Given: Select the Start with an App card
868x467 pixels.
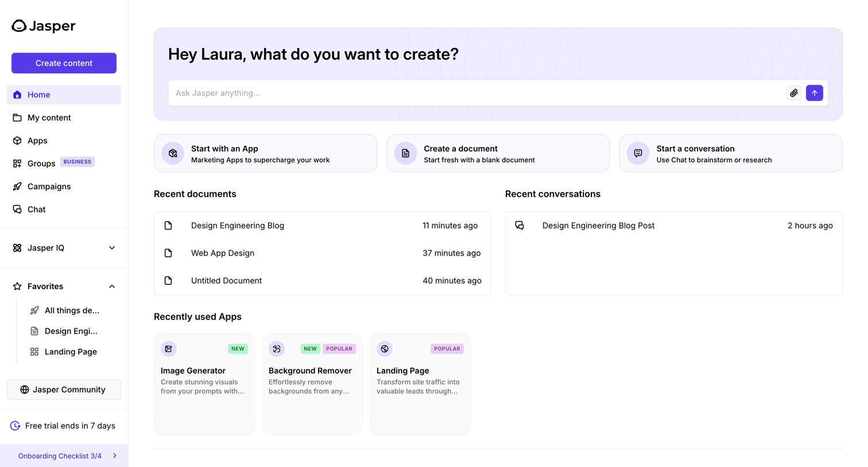Looking at the screenshot, I should (265, 153).
